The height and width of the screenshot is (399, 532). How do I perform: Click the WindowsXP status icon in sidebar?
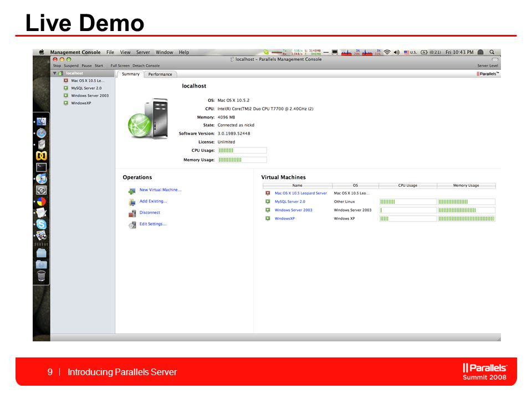[66, 103]
